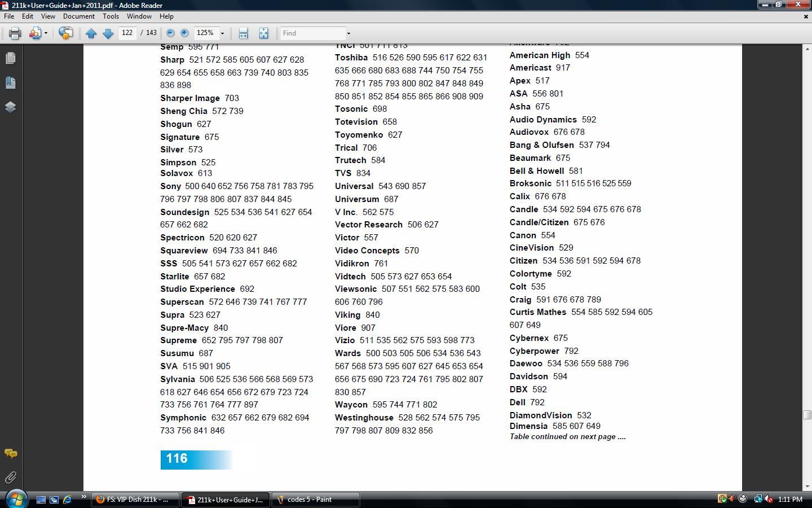
Task: Open the zoom level dropdown arrow
Action: point(222,33)
